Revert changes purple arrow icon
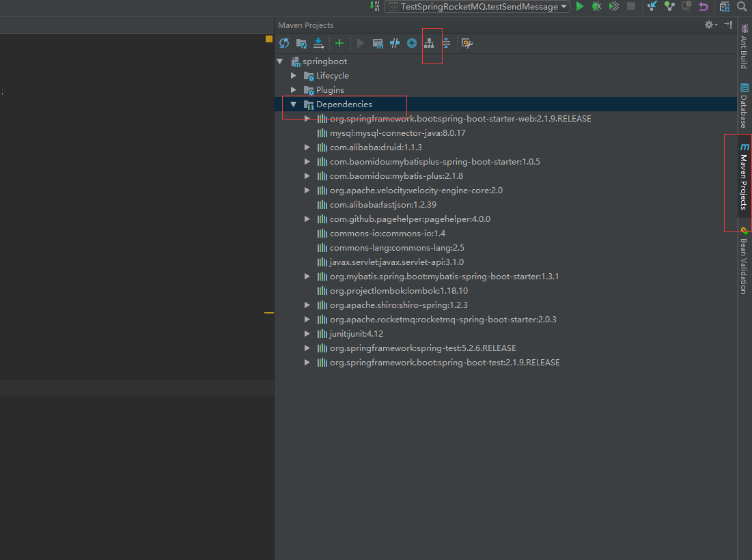The width and height of the screenshot is (752, 560). pos(704,6)
